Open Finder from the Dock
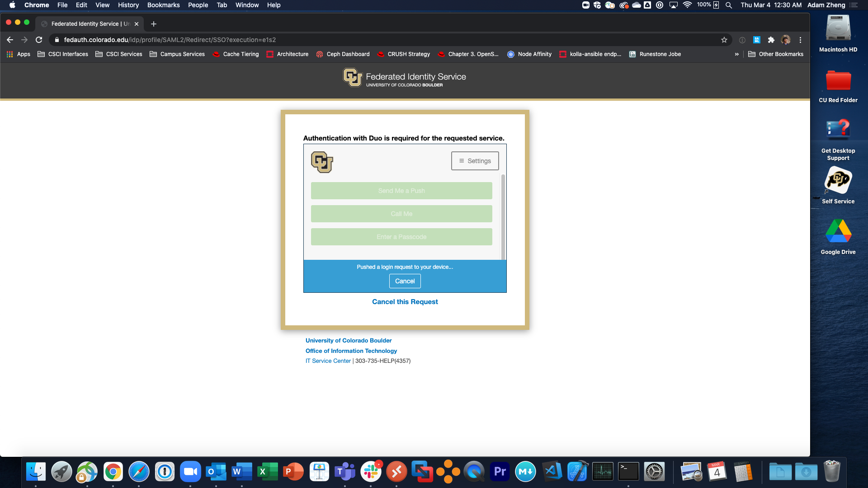The width and height of the screenshot is (868, 488). point(36,472)
